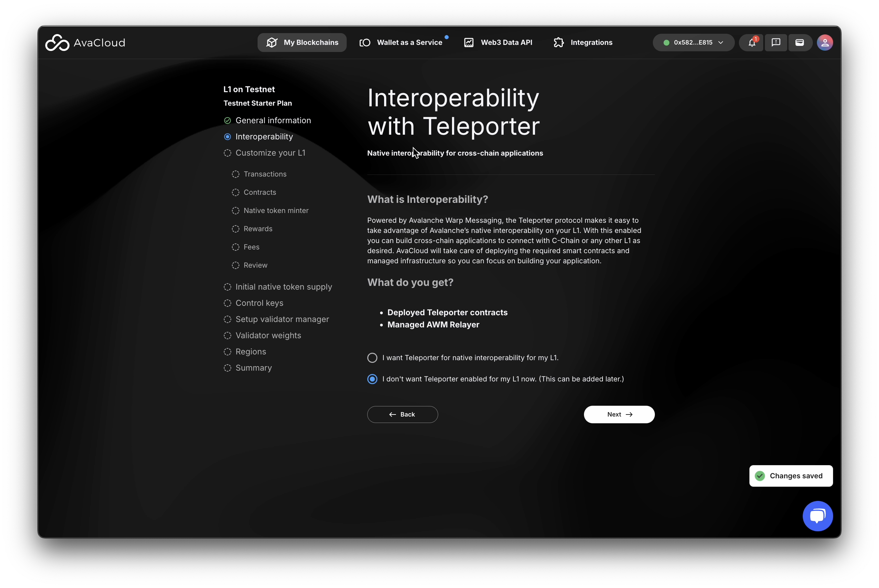Open the user profile avatar
879x588 pixels.
(825, 43)
